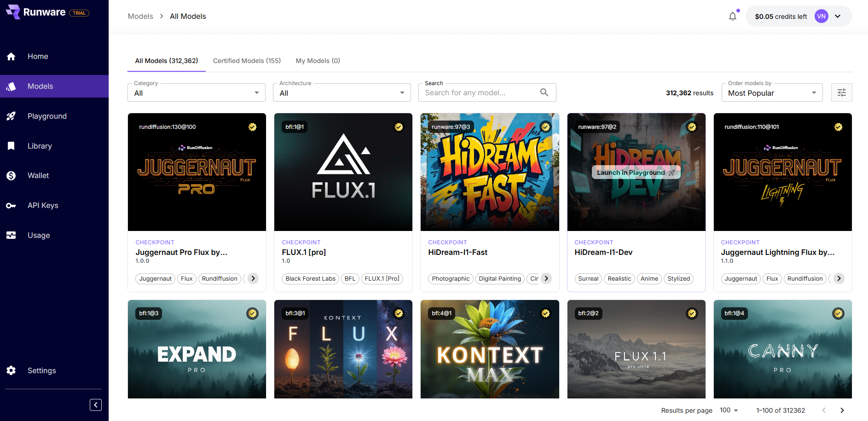
Task: Show more tags on Juggernaut Pro Flux card
Action: point(253,278)
